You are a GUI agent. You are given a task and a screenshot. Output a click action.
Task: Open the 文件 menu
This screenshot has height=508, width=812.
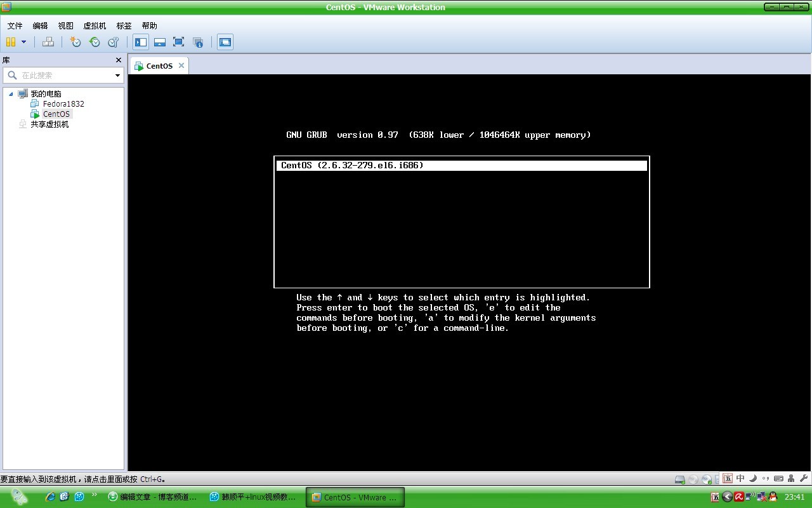pos(15,25)
